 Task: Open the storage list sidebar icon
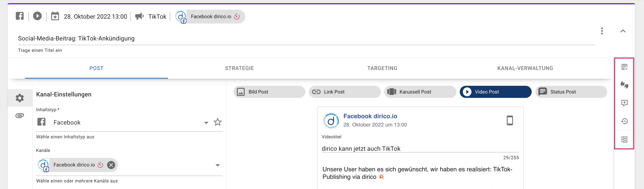click(624, 139)
